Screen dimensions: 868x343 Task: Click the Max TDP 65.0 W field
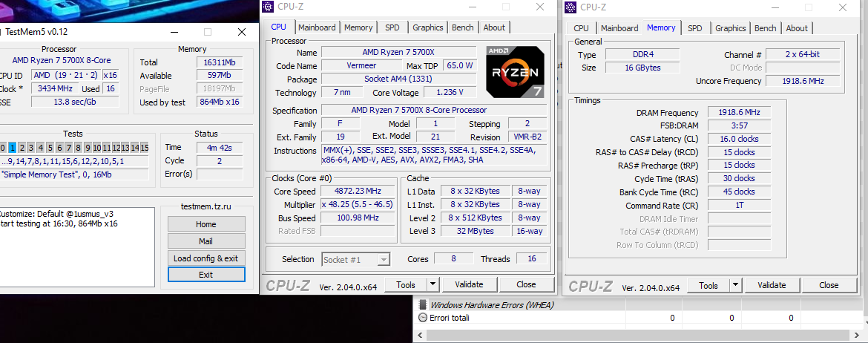pyautogui.click(x=460, y=66)
